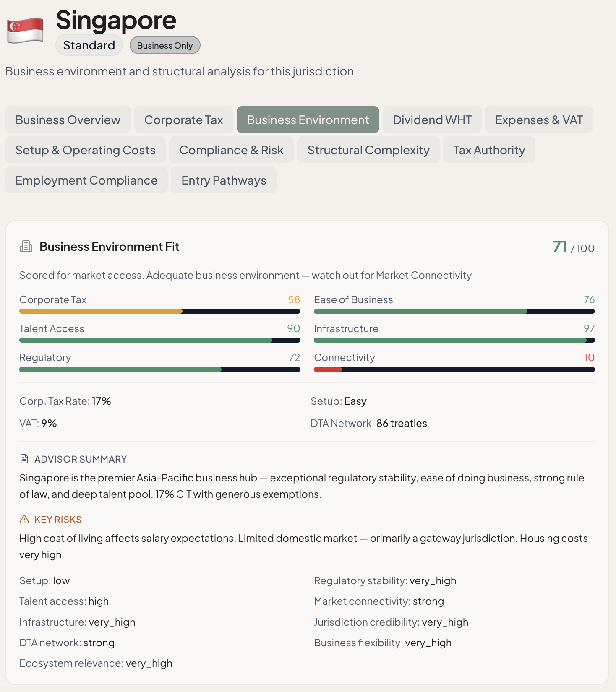Switch to the Entry Pathways tab

pos(224,180)
